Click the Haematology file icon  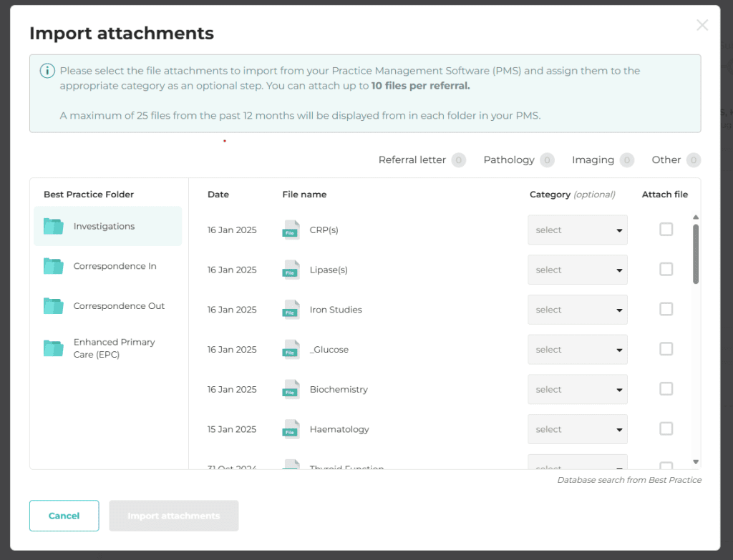tap(291, 429)
